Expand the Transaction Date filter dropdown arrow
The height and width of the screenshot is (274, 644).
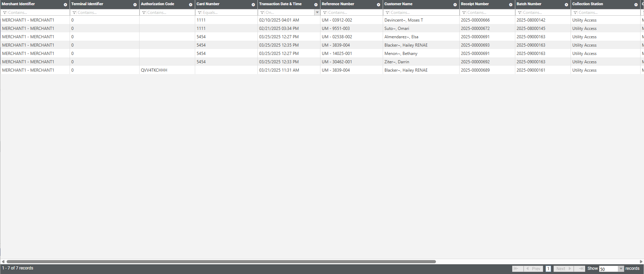point(317,13)
